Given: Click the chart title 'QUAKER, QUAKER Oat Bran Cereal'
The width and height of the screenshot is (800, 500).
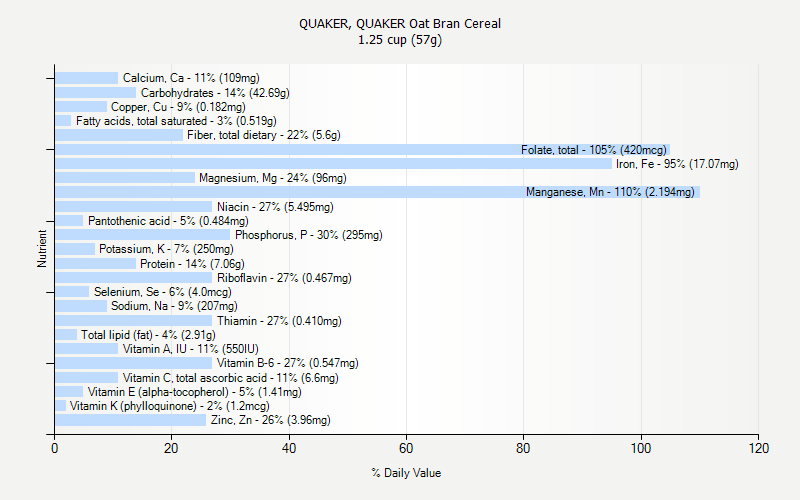Looking at the screenshot, I should tap(399, 24).
